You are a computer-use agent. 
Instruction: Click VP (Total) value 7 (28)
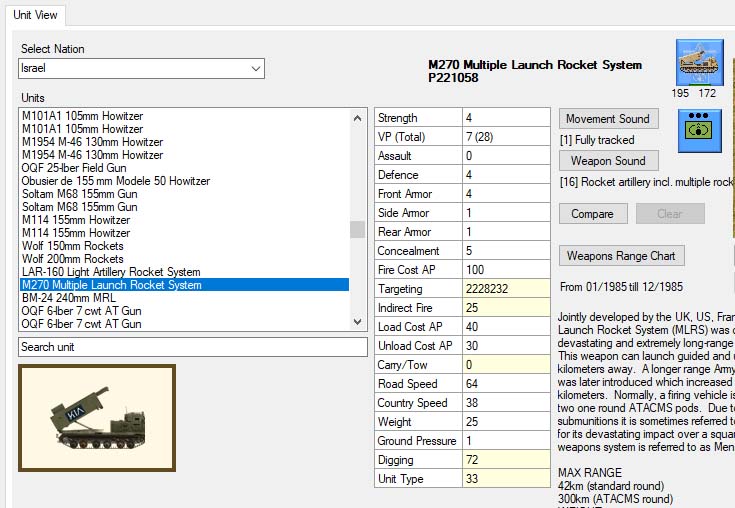click(506, 137)
